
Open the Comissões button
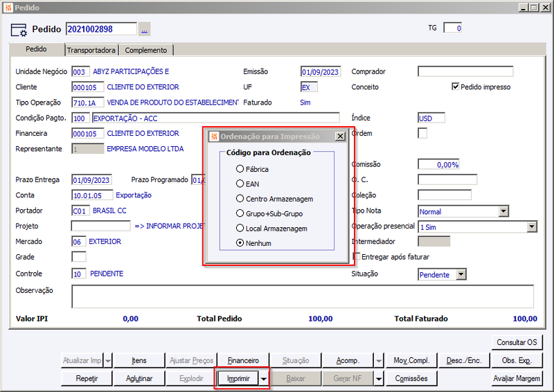[411, 379]
